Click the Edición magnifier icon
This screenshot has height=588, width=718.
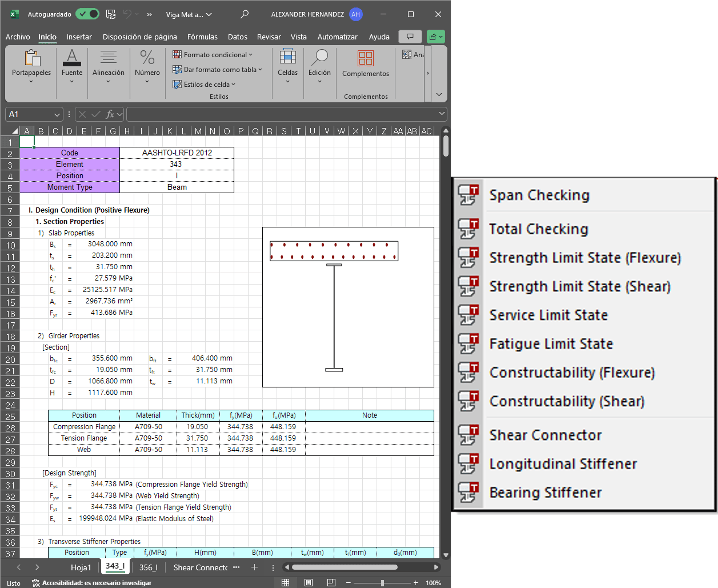319,58
